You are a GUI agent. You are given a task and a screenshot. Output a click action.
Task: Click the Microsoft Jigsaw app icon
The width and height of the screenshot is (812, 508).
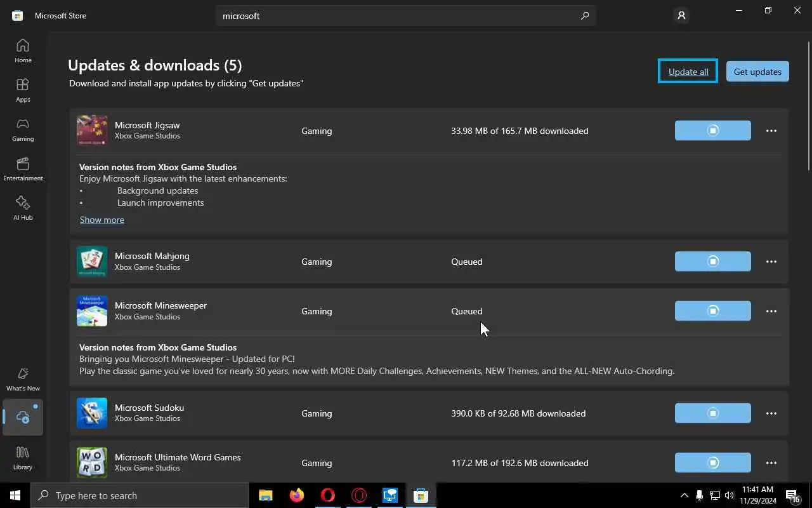pos(92,131)
